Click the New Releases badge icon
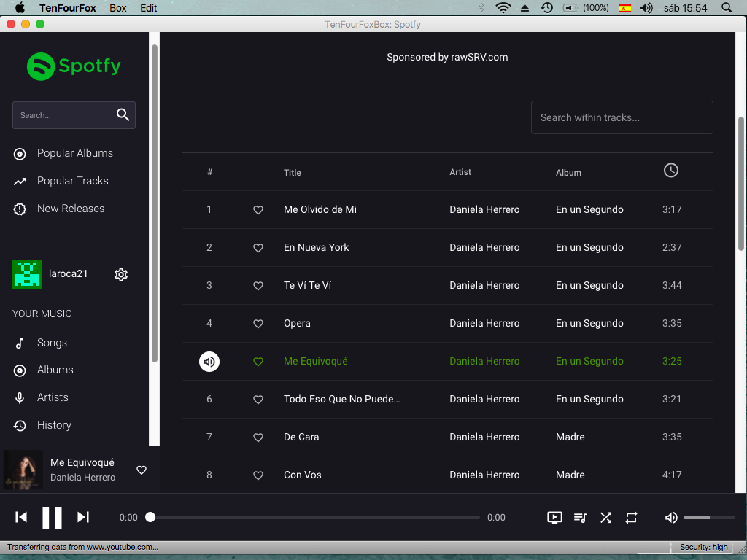This screenshot has width=747, height=560. pos(20,209)
